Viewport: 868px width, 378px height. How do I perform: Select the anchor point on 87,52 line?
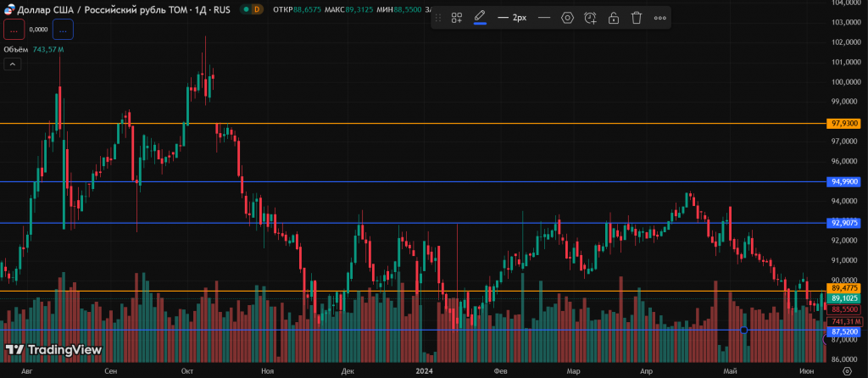(744, 331)
